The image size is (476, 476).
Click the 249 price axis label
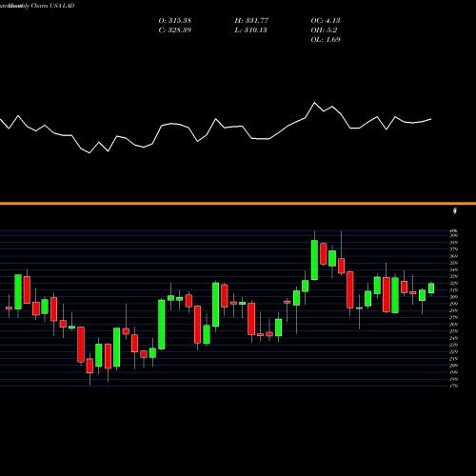point(454,338)
